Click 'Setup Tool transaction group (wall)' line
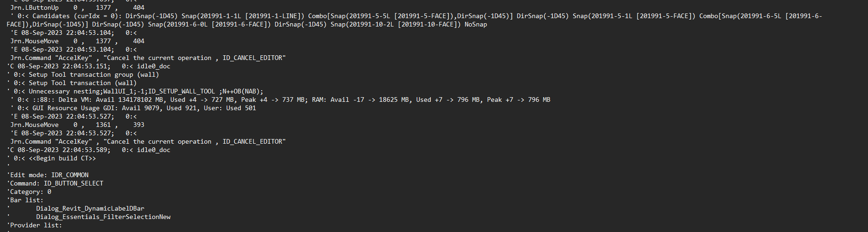The height and width of the screenshot is (232, 868). [x=83, y=74]
